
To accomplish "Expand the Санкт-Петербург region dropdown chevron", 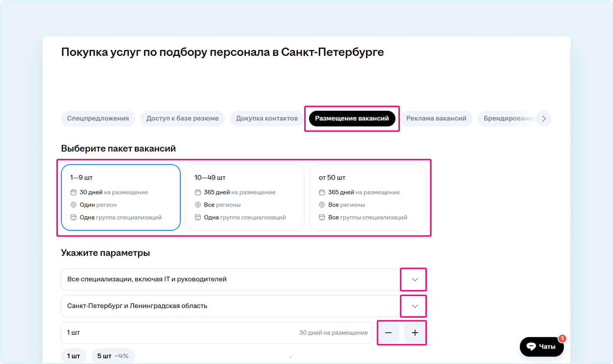I will tap(415, 306).
